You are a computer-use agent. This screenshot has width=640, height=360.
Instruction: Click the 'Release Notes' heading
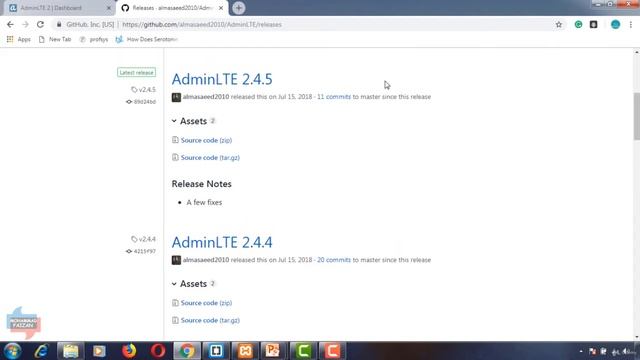click(202, 184)
